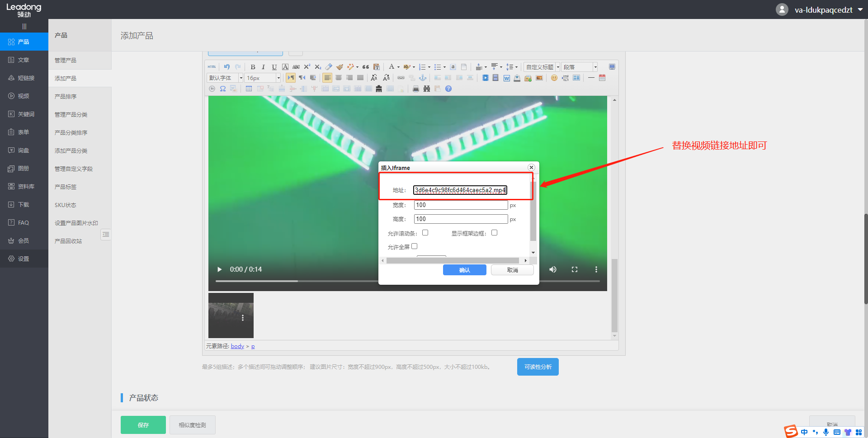Select 视频 in the left sidebar
Screen dimensions: 868x438
coord(24,96)
